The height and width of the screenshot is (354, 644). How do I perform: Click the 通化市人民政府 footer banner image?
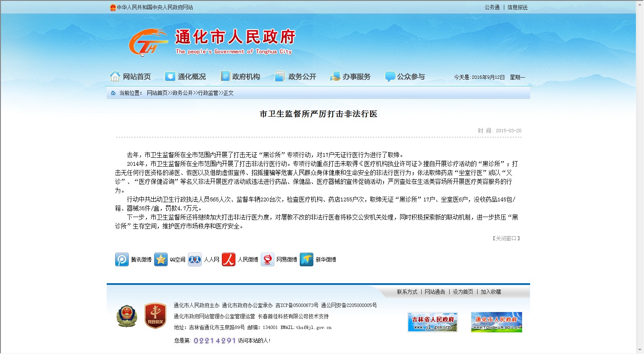[x=496, y=322]
